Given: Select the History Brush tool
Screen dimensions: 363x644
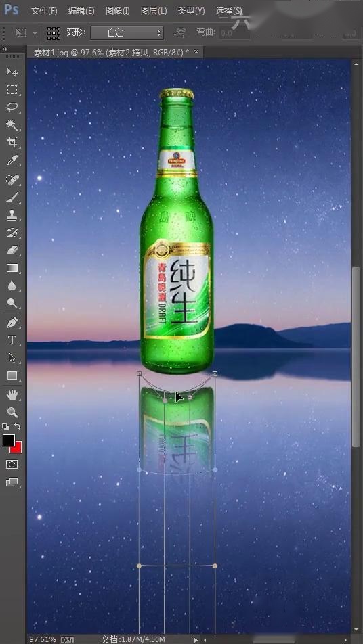Looking at the screenshot, I should 12,233.
